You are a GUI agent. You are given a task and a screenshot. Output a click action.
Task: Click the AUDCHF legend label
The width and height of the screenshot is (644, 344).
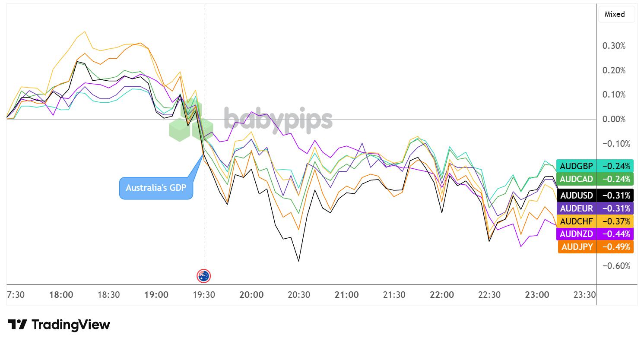click(577, 221)
